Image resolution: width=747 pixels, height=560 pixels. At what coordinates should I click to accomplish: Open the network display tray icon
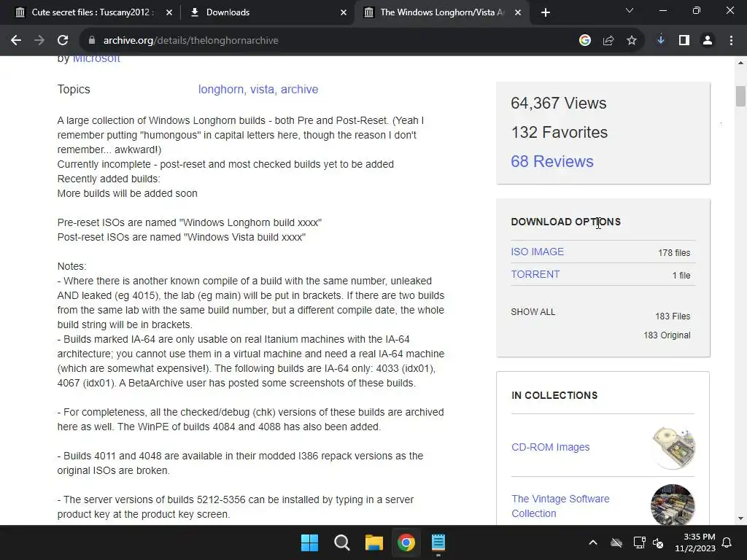(639, 542)
